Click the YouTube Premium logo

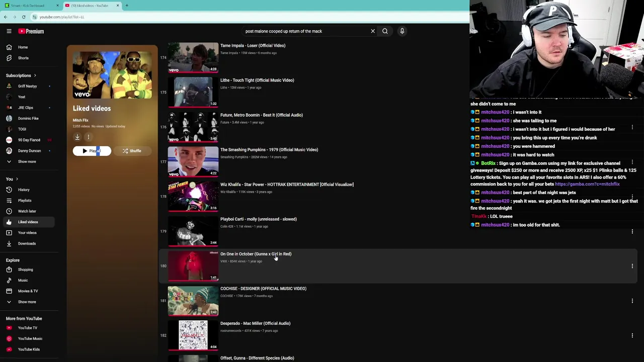[x=31, y=31]
